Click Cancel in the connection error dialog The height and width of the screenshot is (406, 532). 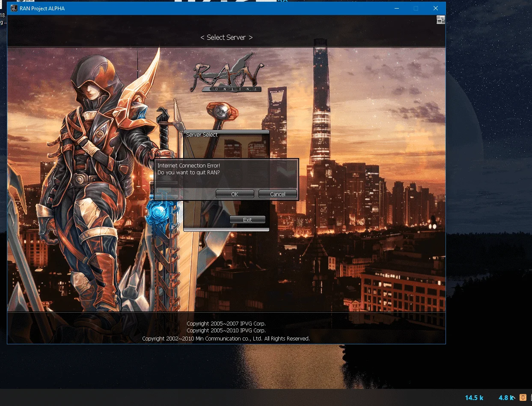point(278,194)
